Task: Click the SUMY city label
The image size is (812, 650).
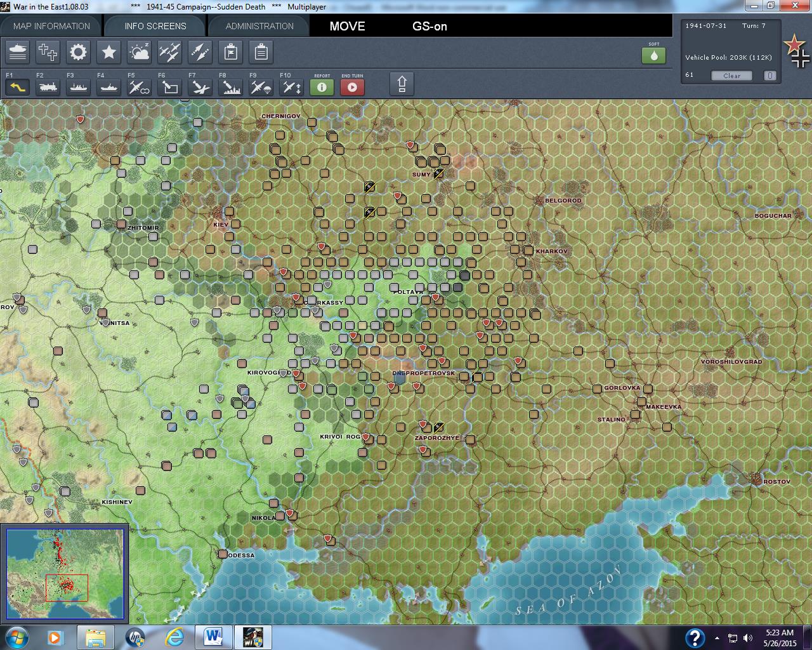Action: coord(421,175)
